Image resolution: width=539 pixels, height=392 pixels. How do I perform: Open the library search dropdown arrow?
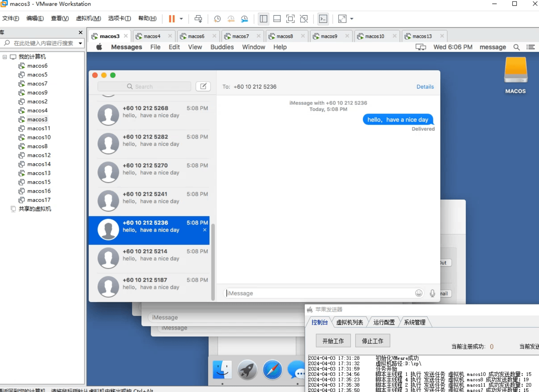(x=80, y=43)
